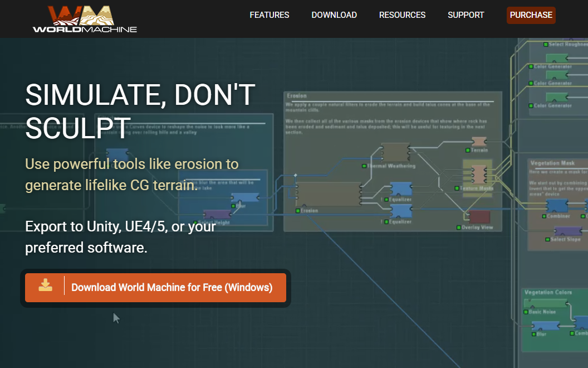
Task: Select the blue Combiner node
Action: point(556,206)
